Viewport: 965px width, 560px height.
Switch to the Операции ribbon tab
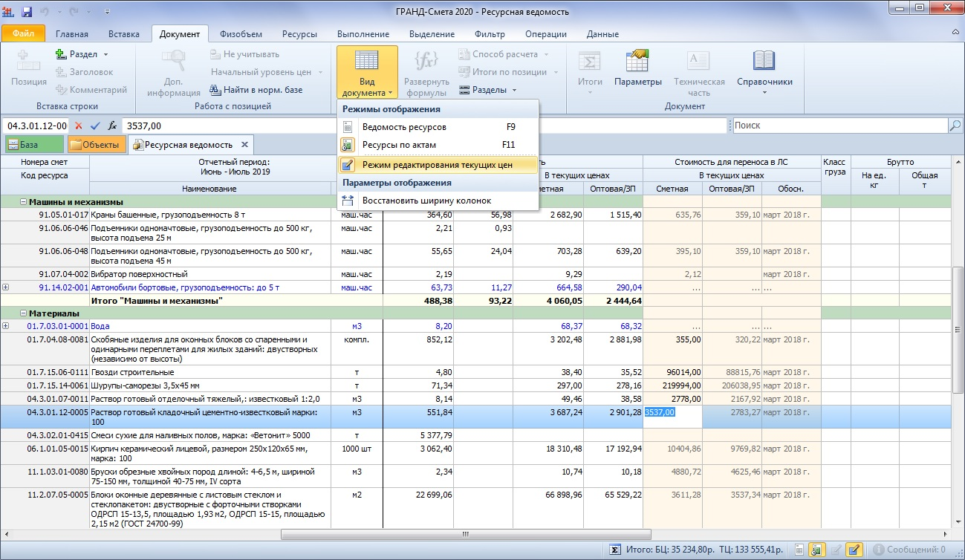[x=545, y=34]
